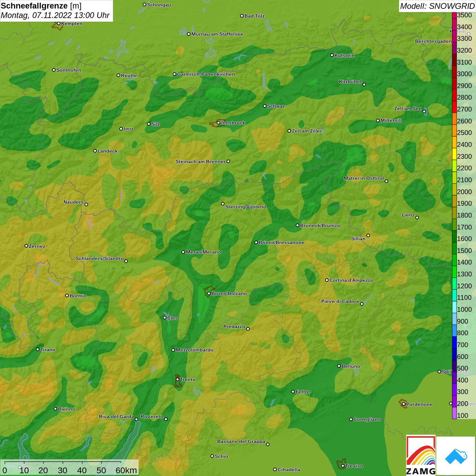Click the Lienz location marker dot
This screenshot has width=476, height=476.
click(417, 218)
